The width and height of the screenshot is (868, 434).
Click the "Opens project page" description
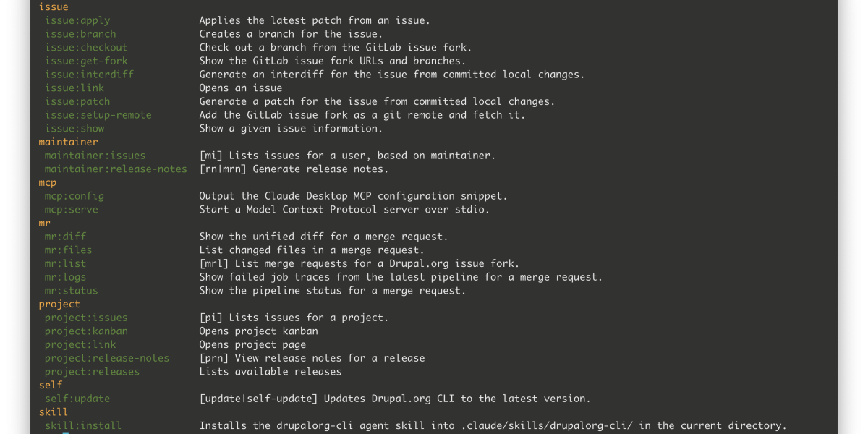[252, 345]
